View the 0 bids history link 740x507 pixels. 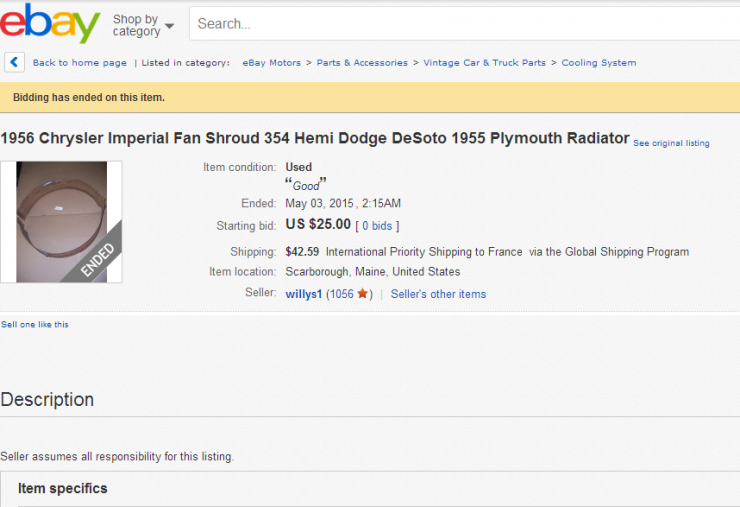tap(377, 226)
